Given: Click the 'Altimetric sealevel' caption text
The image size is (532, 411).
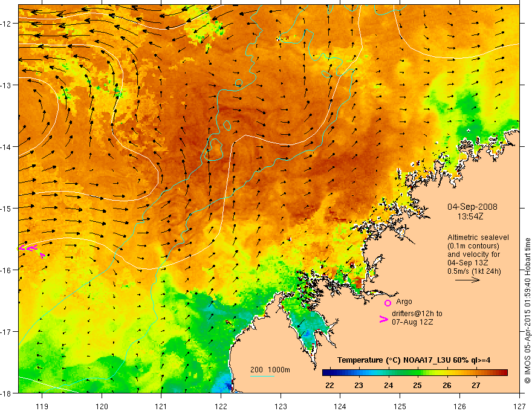Looking at the screenshot, I should click(x=478, y=238).
